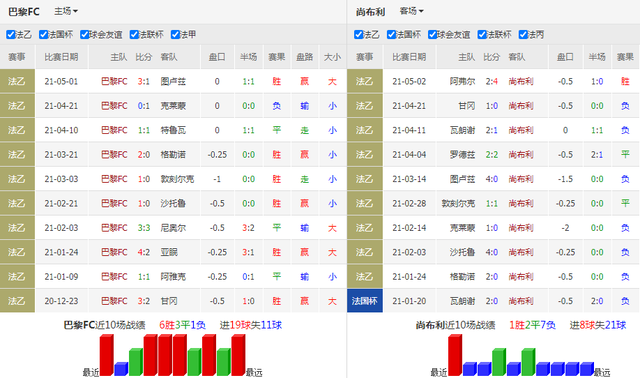Click date 21-05-02 in 尚布利 table

[x=409, y=82]
